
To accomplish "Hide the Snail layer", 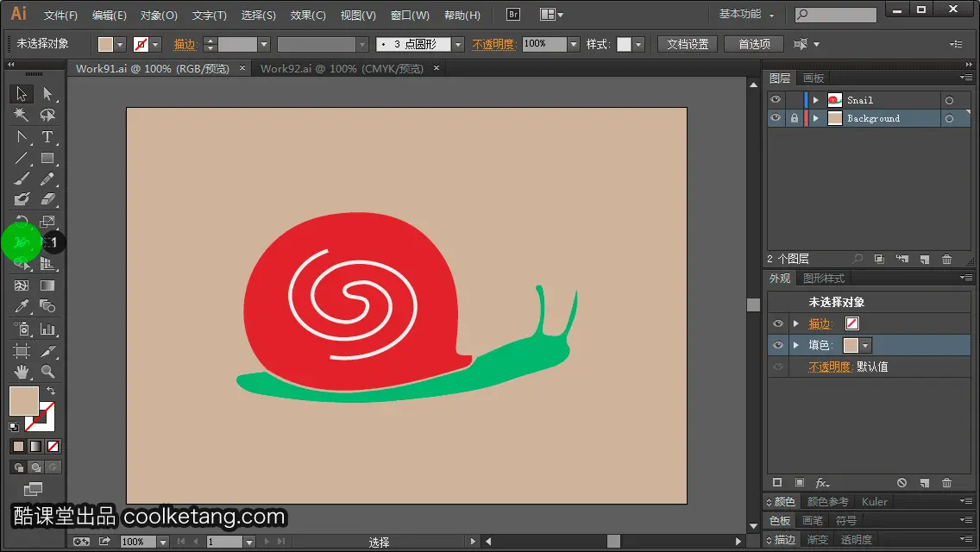I will (776, 100).
